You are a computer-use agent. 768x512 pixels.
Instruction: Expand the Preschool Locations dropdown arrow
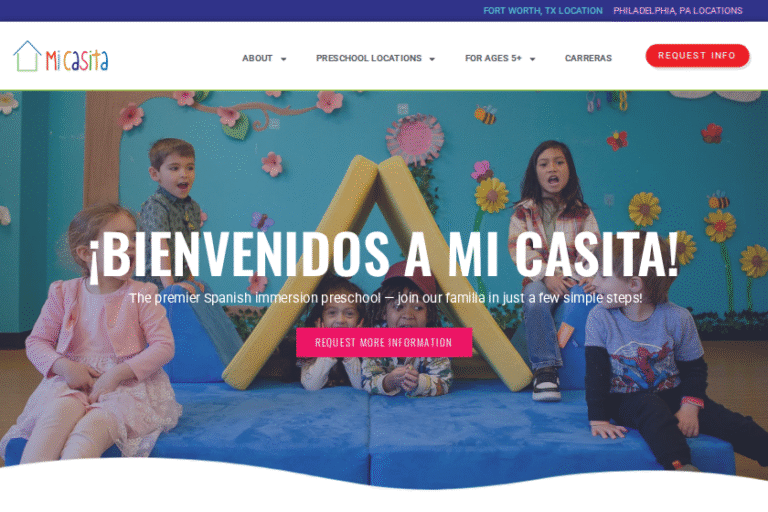(x=432, y=59)
